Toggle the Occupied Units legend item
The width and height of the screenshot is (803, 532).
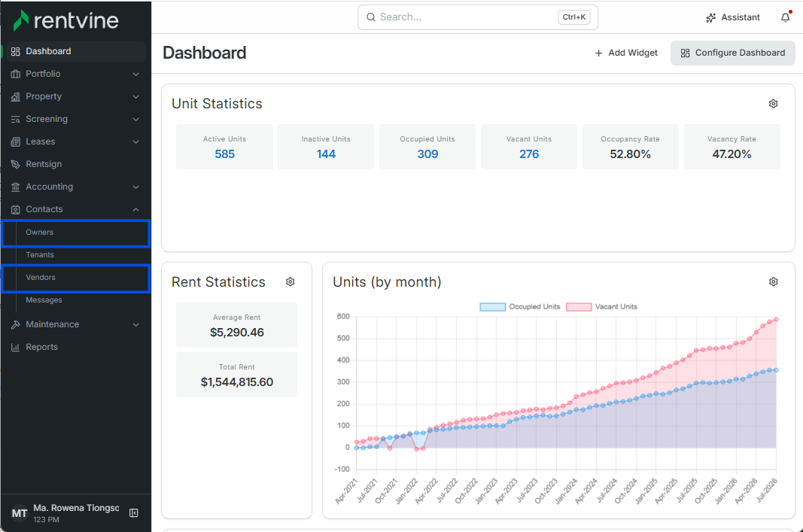[520, 307]
